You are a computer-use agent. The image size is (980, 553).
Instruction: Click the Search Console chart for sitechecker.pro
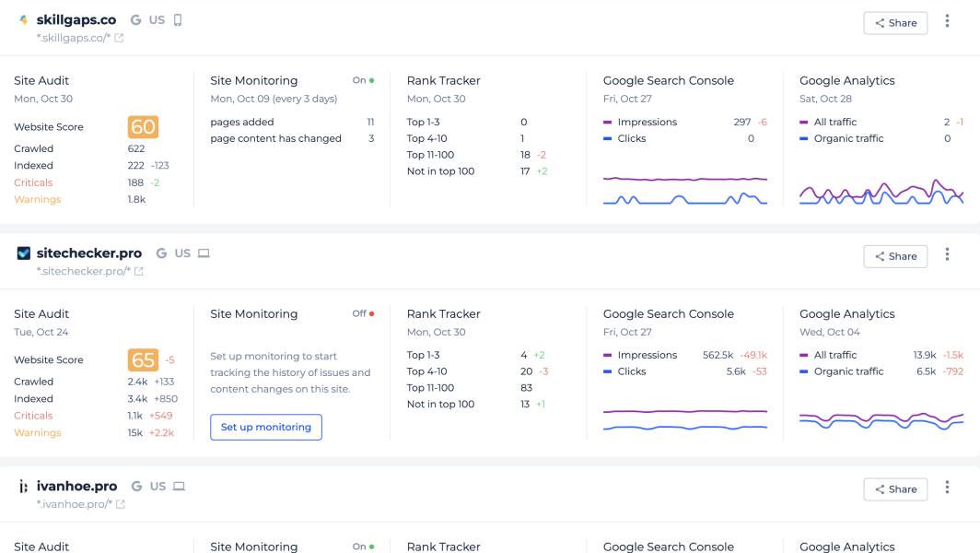click(685, 419)
